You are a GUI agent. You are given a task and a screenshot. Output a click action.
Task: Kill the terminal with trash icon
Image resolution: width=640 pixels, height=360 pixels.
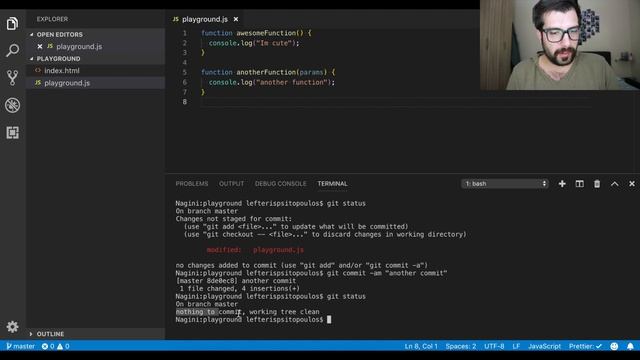tap(597, 184)
